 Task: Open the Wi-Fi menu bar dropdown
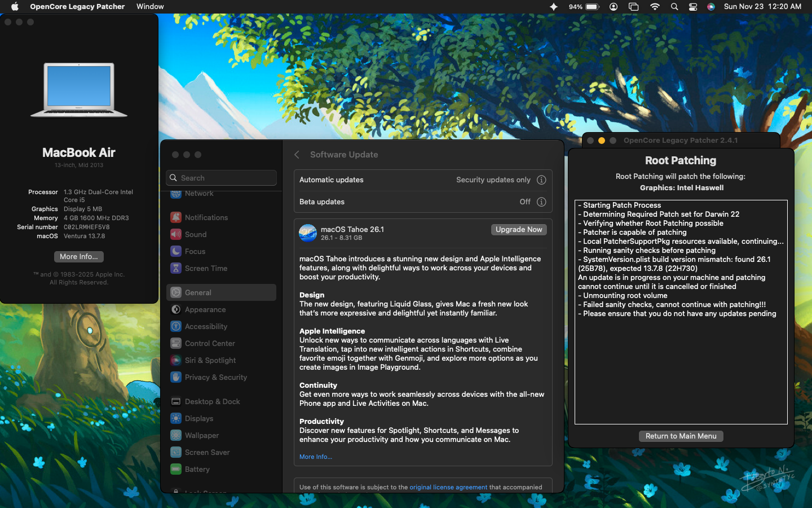tap(655, 7)
